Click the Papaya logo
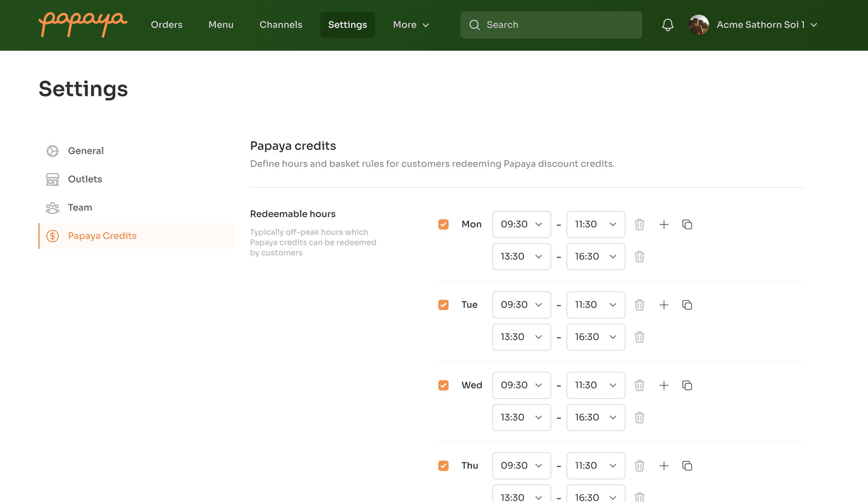868x502 pixels. coord(82,25)
